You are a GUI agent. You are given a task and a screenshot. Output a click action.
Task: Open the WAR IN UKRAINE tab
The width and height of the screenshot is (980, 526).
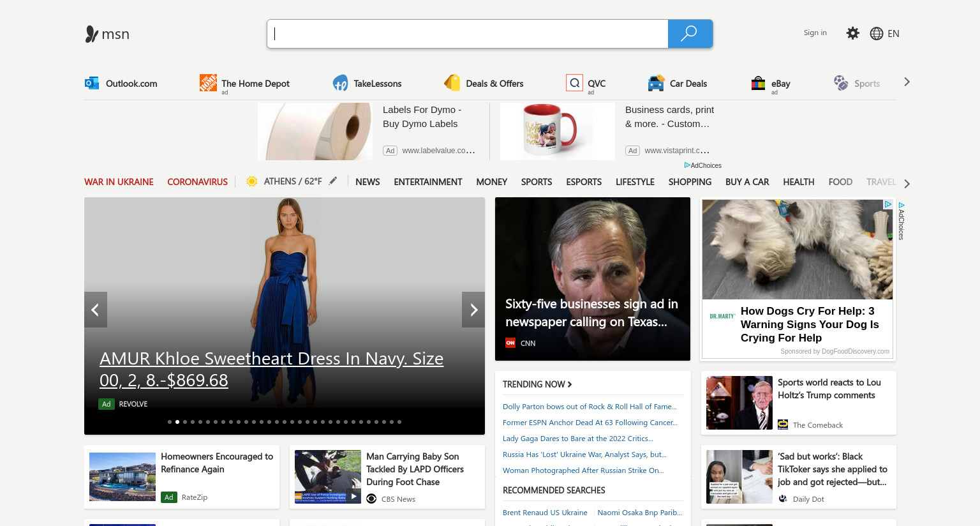tap(119, 182)
